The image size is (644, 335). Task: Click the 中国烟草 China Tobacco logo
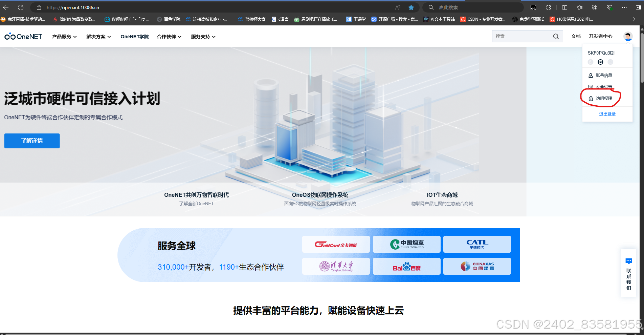tap(407, 244)
